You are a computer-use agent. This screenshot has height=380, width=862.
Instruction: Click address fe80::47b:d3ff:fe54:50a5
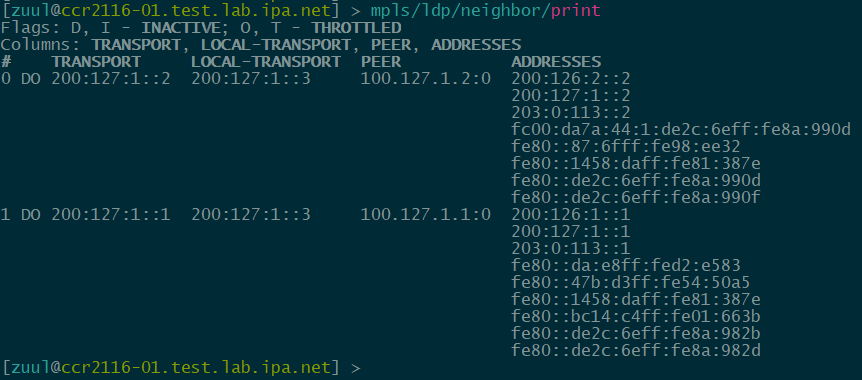[631, 283]
